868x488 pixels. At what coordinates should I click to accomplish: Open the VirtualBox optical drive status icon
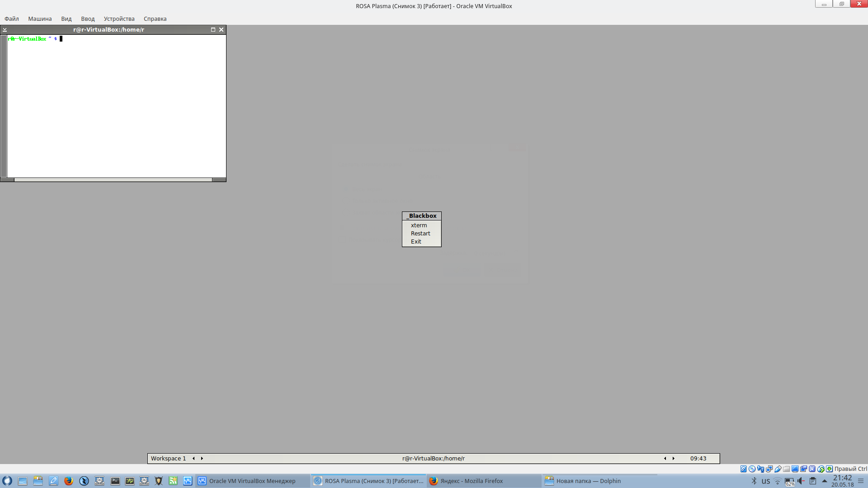pos(752,469)
